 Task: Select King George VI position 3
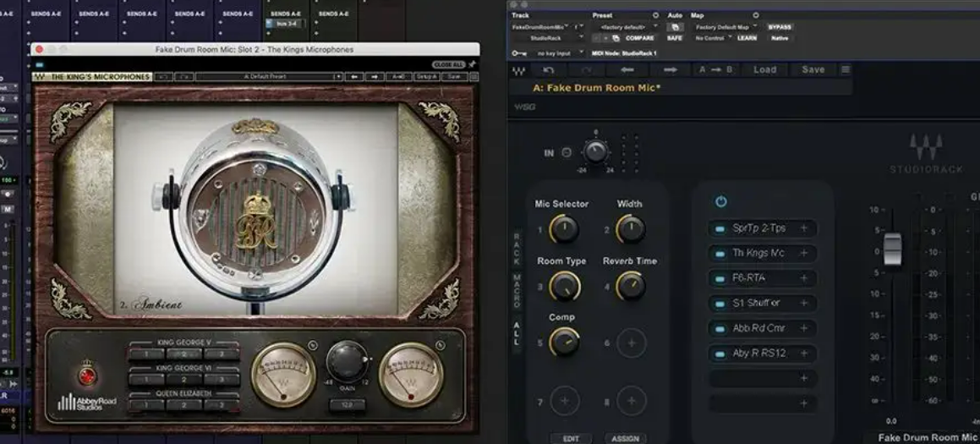pos(222,380)
